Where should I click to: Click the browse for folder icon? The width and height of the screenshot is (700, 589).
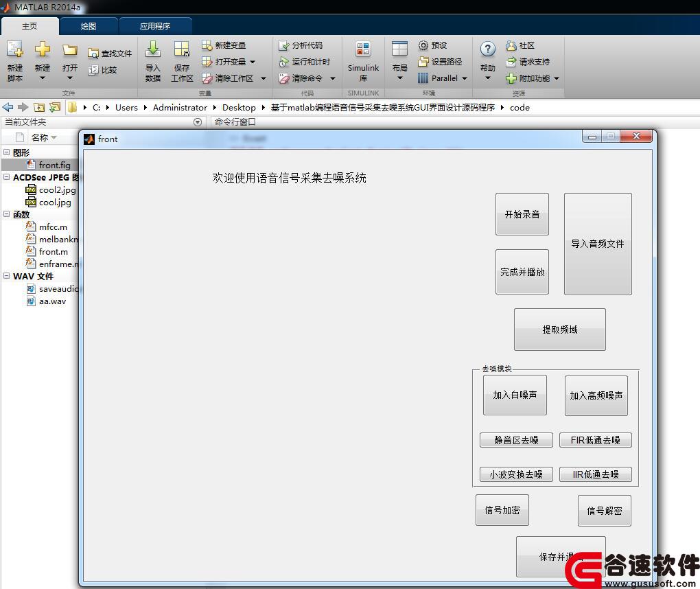pyautogui.click(x=55, y=107)
